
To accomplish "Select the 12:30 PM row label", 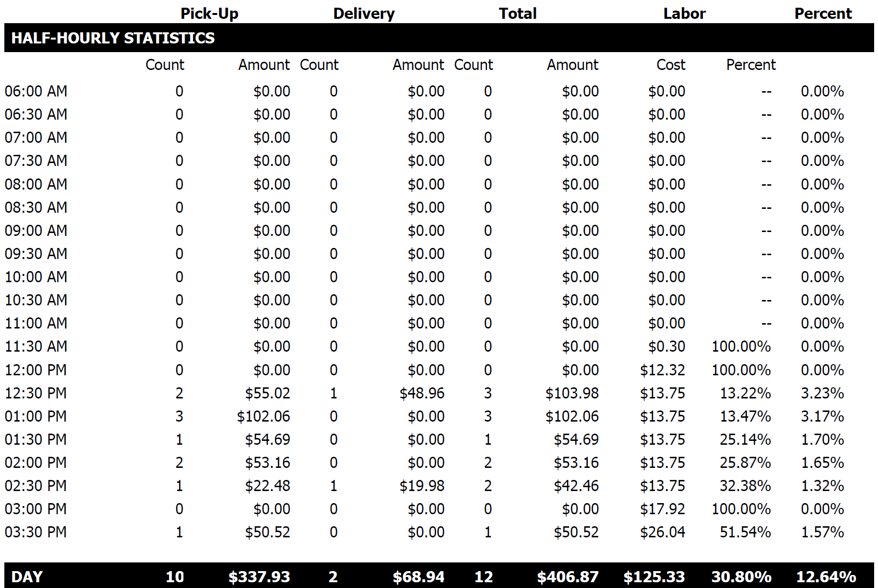I will click(x=36, y=393).
